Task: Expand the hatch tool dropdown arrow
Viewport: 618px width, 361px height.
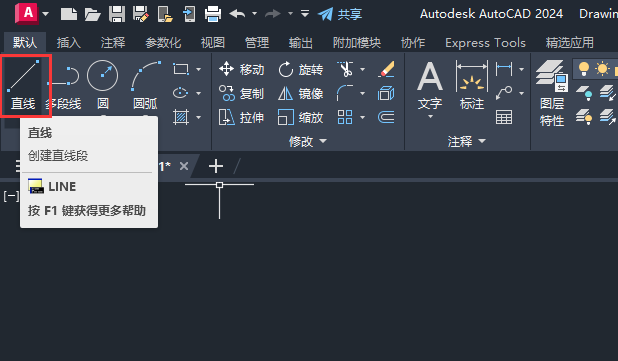Action: (x=198, y=117)
